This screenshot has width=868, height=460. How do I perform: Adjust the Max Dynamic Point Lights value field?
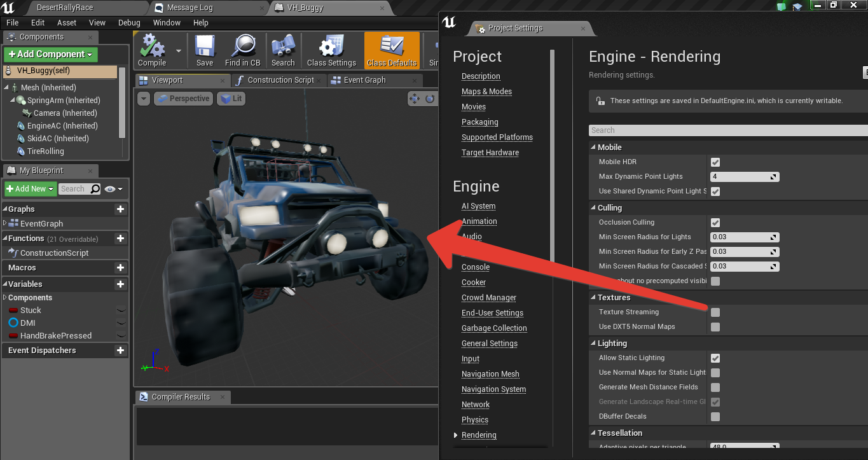point(745,177)
